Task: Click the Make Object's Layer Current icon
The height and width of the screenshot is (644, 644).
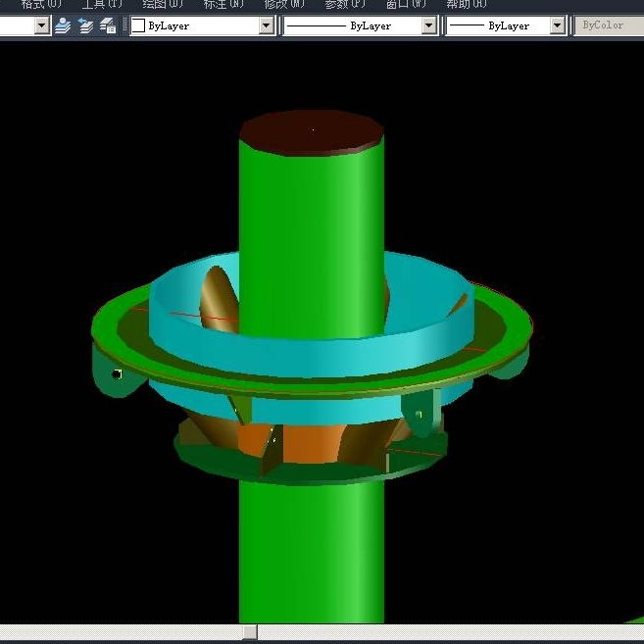Action: (x=63, y=25)
